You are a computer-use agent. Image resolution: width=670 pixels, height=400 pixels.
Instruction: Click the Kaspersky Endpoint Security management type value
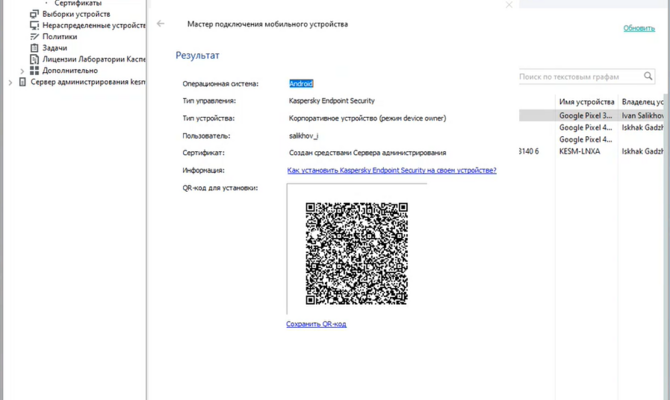332,101
